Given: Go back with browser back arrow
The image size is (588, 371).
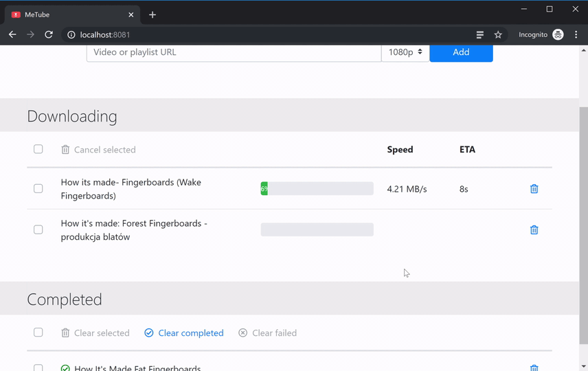Looking at the screenshot, I should 12,34.
